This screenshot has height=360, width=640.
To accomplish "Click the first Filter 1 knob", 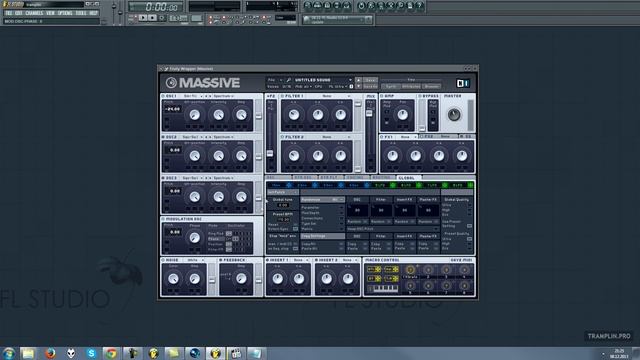I will point(293,115).
